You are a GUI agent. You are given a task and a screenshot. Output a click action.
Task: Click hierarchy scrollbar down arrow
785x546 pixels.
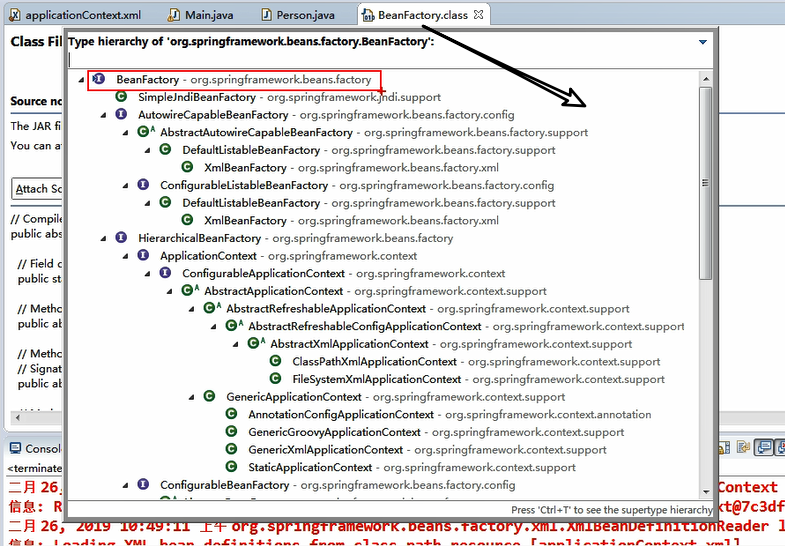[x=706, y=492]
